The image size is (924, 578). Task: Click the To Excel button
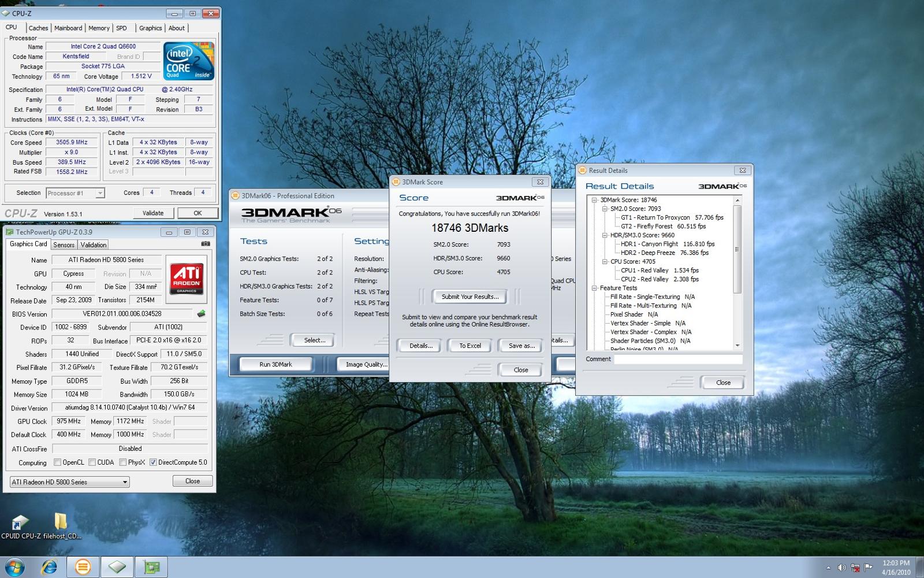pos(470,346)
